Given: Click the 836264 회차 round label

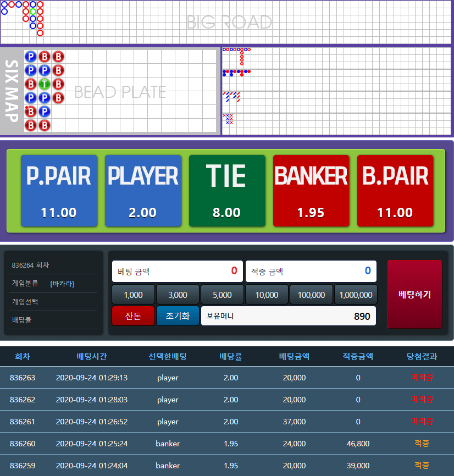Looking at the screenshot, I should coord(30,265).
